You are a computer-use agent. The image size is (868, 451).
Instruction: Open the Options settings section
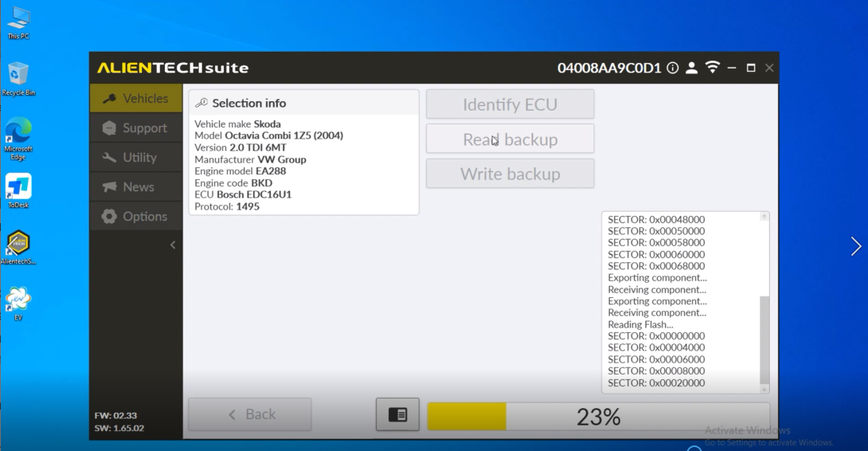coord(136,217)
